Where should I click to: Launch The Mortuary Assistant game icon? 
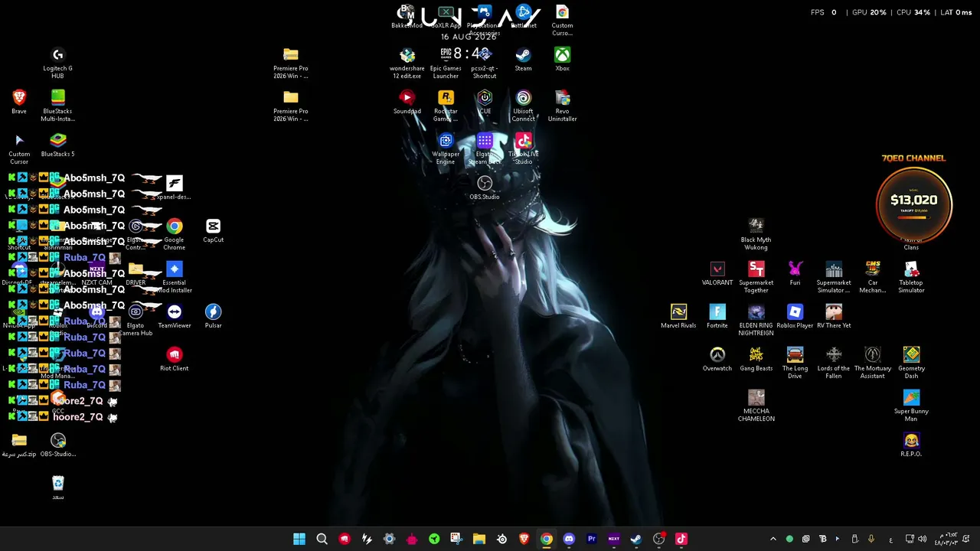pyautogui.click(x=873, y=363)
